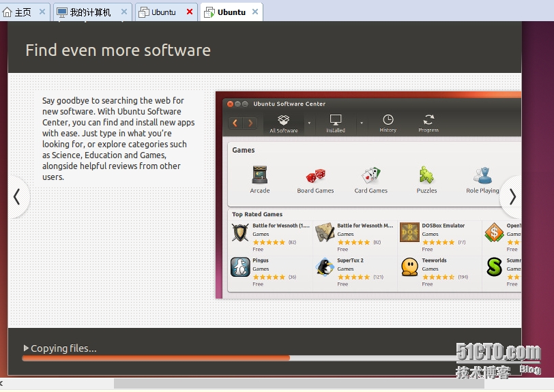Select the active bold Ubuntu tab
554x392 pixels.
[x=231, y=12]
